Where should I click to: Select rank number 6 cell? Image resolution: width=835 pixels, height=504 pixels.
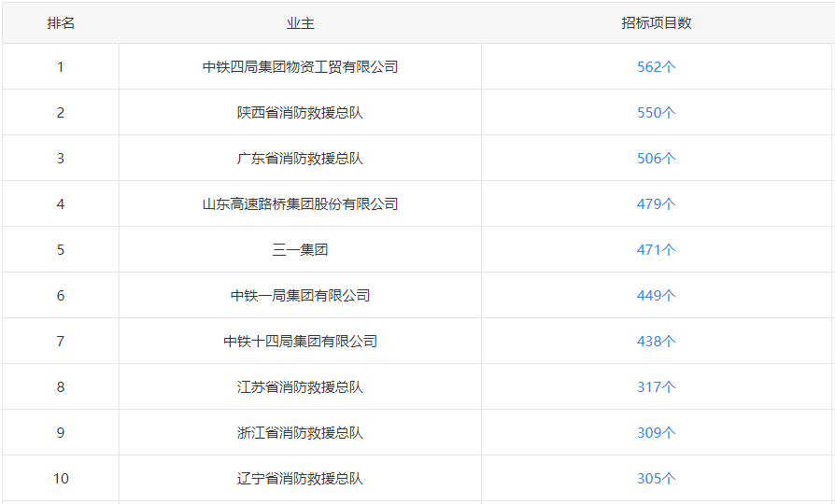click(61, 296)
